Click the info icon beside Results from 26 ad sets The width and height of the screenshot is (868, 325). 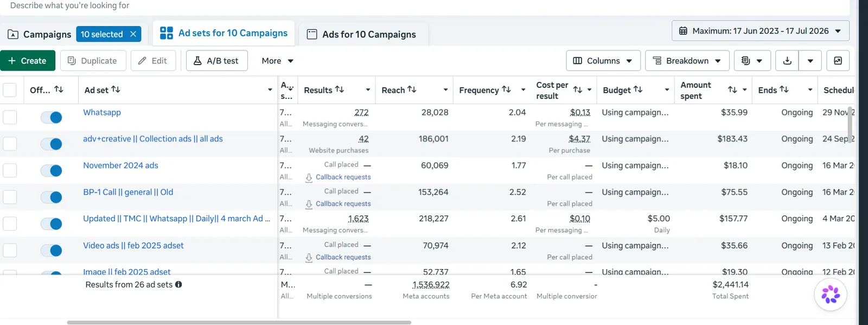pos(178,284)
